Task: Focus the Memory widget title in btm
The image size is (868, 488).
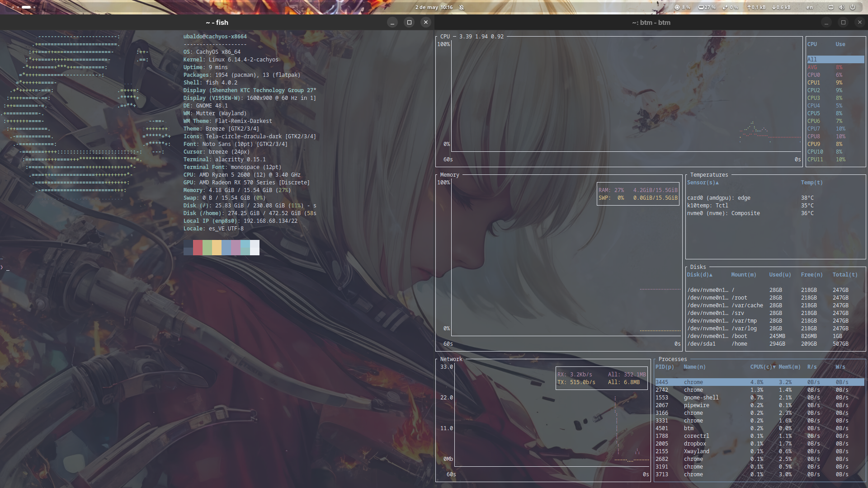Action: [x=449, y=175]
